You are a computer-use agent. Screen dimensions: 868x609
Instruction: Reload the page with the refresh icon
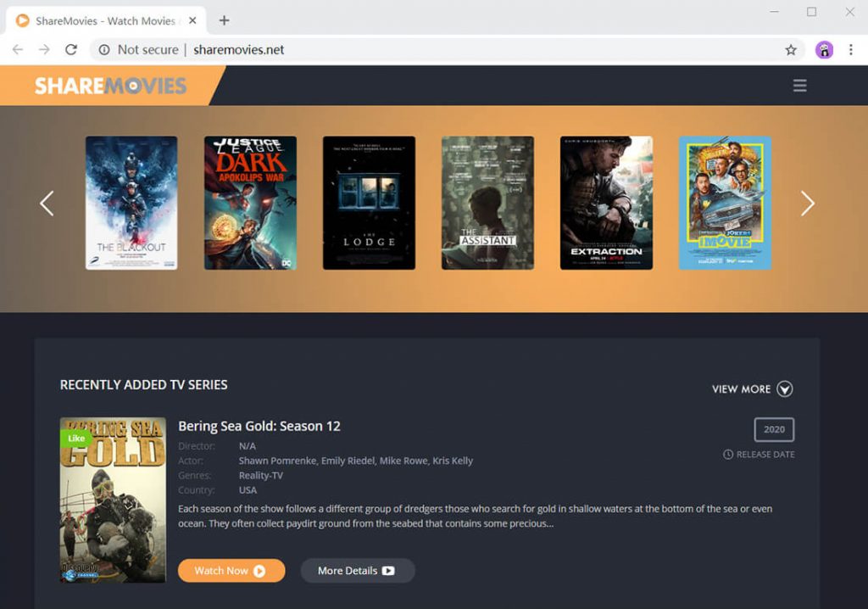71,50
